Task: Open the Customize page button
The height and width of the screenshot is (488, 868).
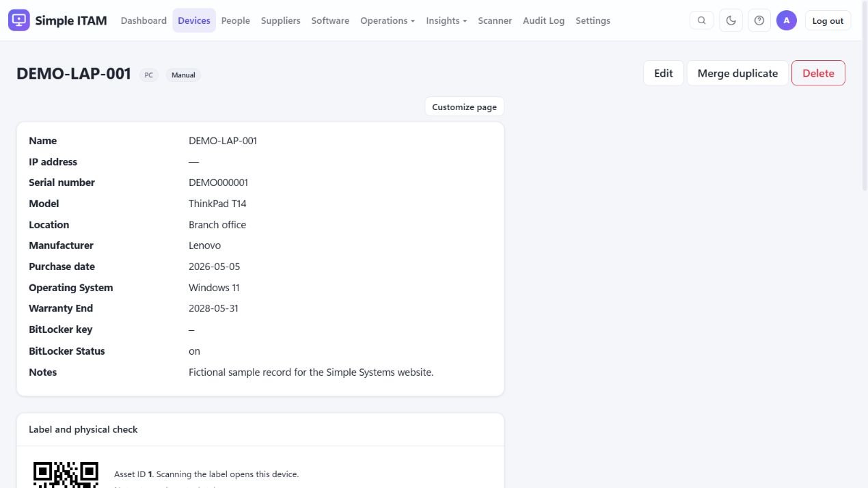Action: (465, 107)
